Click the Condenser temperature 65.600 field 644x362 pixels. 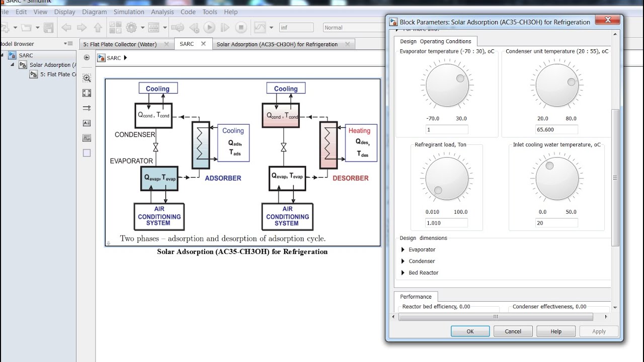pos(556,130)
